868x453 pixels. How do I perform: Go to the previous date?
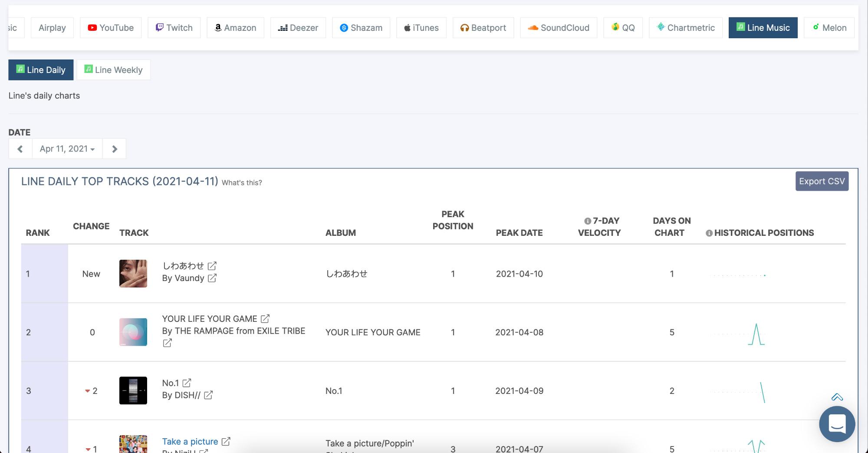[20, 149]
